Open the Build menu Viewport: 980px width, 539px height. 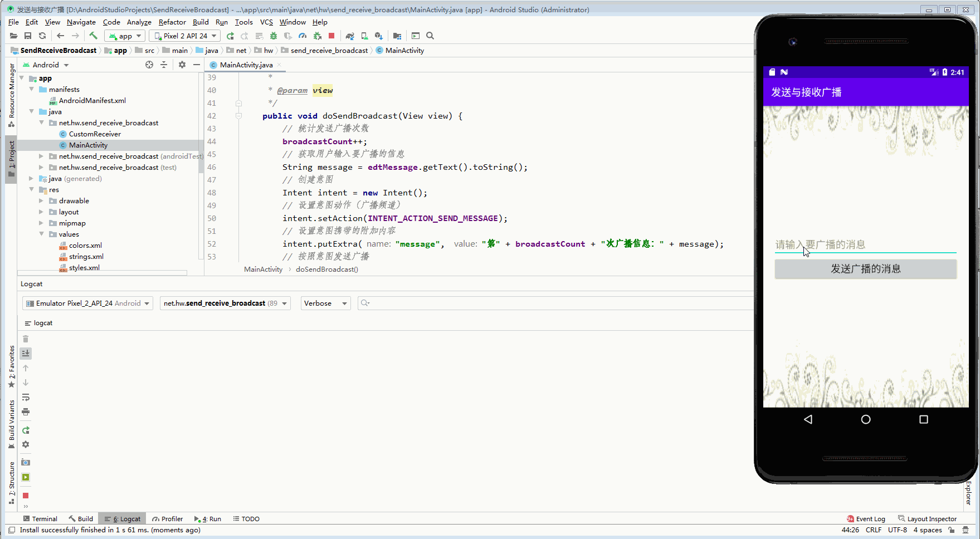point(201,22)
